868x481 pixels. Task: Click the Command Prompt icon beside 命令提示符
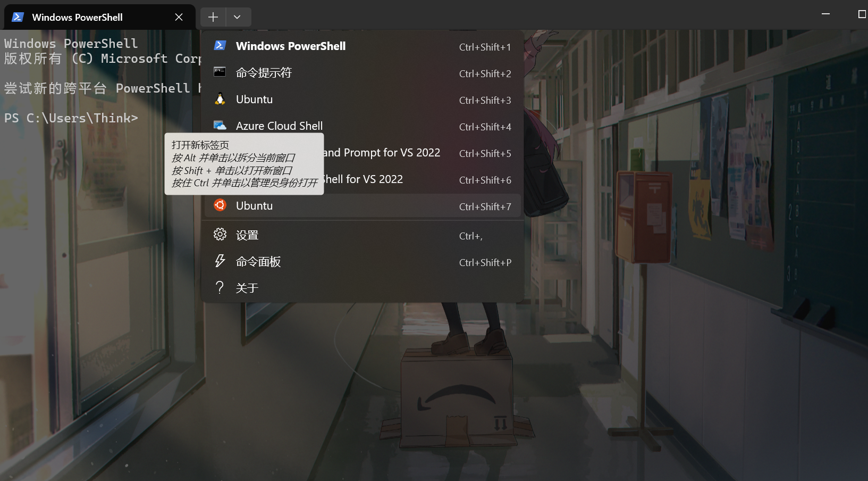(220, 72)
